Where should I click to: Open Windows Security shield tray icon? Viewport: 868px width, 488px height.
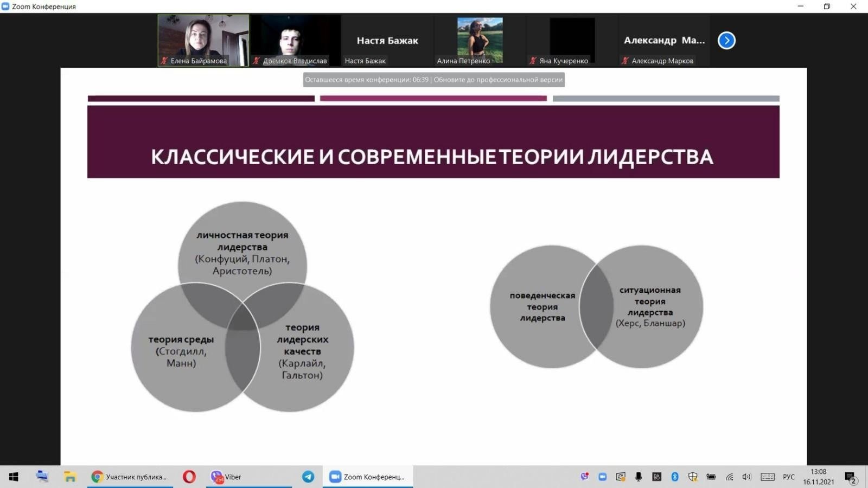(x=693, y=477)
